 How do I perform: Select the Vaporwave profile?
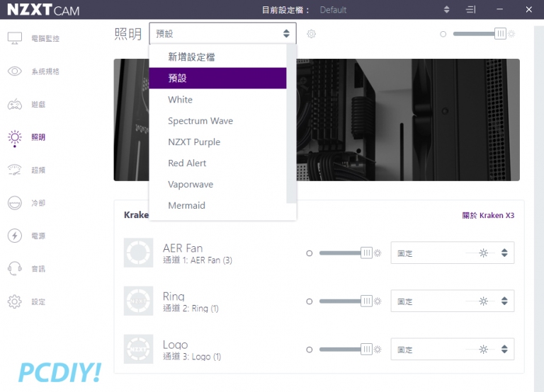pos(218,184)
